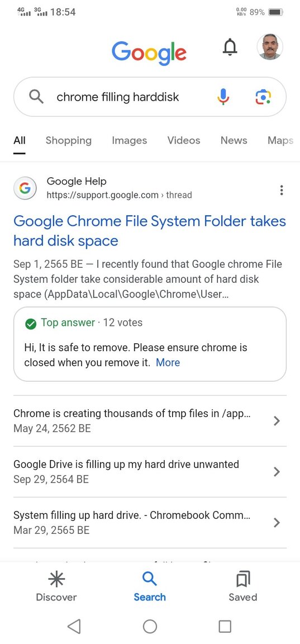
Task: Open Google Lens camera search
Action: pos(263,97)
